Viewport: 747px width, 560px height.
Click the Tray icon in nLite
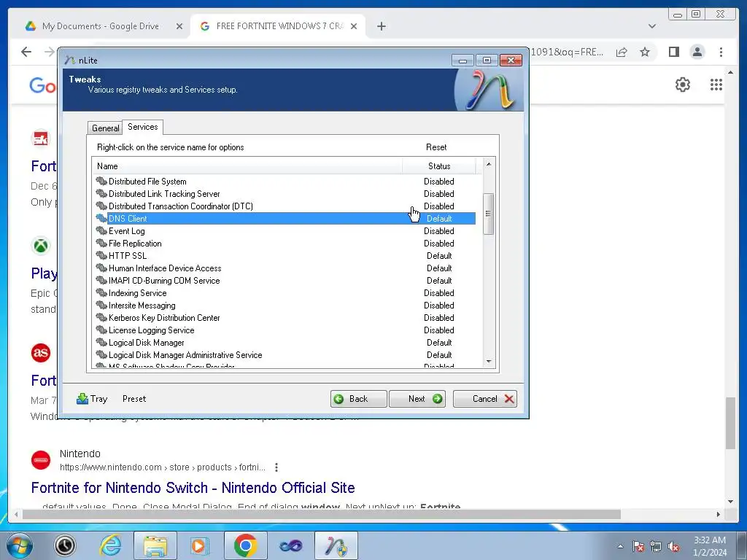coord(82,399)
